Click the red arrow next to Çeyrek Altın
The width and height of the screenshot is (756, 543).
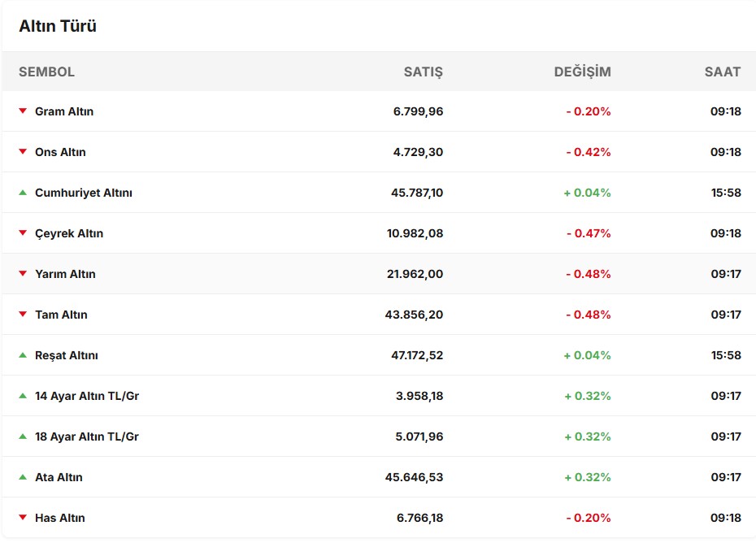click(23, 233)
